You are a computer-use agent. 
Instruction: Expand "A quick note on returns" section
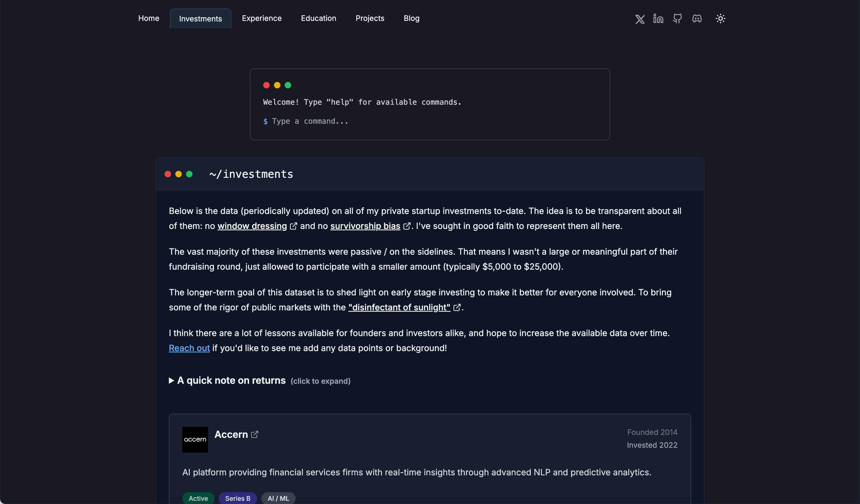[231, 381]
